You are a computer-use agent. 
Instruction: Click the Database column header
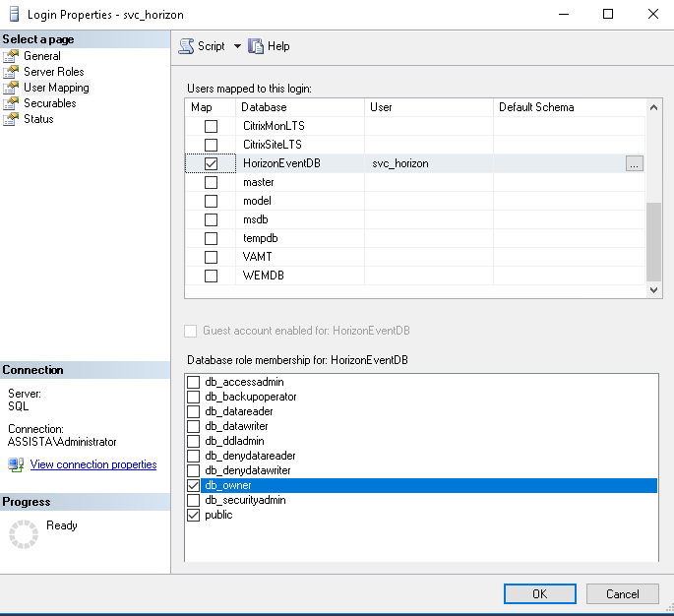coord(300,107)
